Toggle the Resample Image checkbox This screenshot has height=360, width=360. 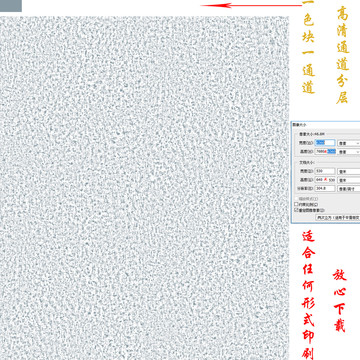coord(296,210)
